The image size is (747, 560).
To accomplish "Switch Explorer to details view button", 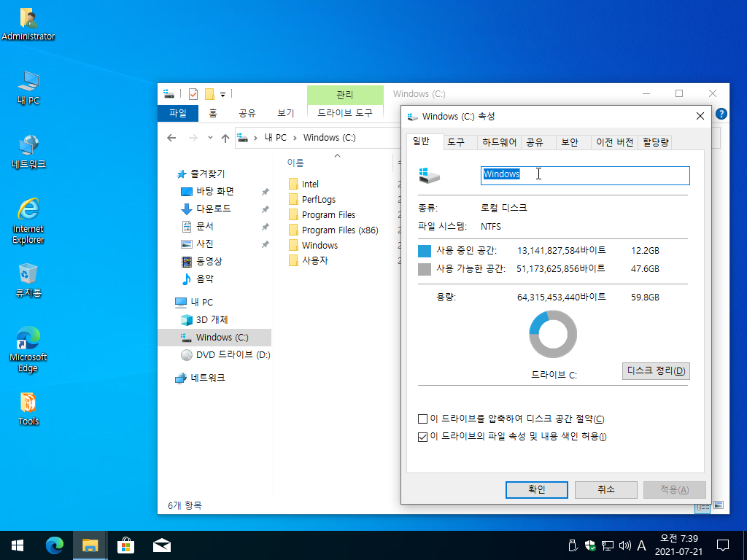I will point(703,507).
